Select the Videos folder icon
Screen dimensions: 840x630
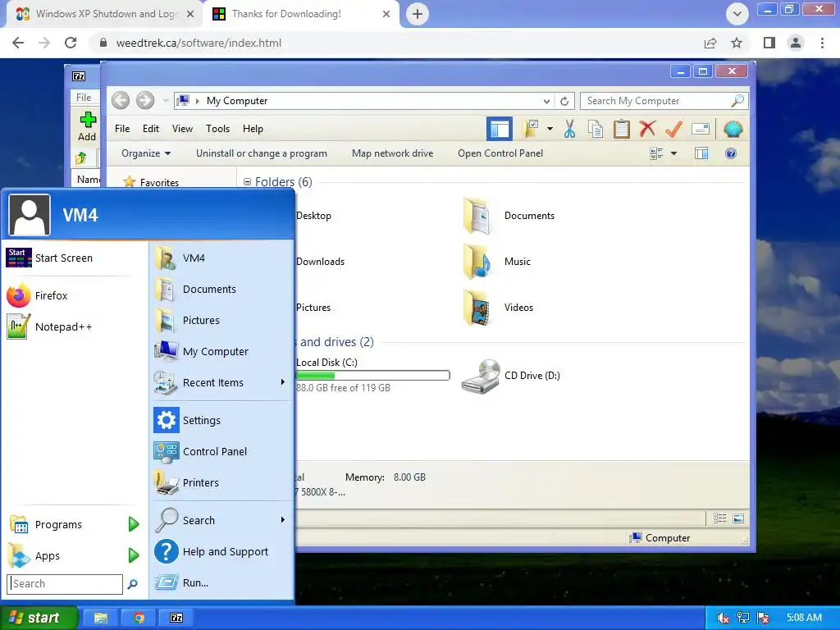point(477,308)
